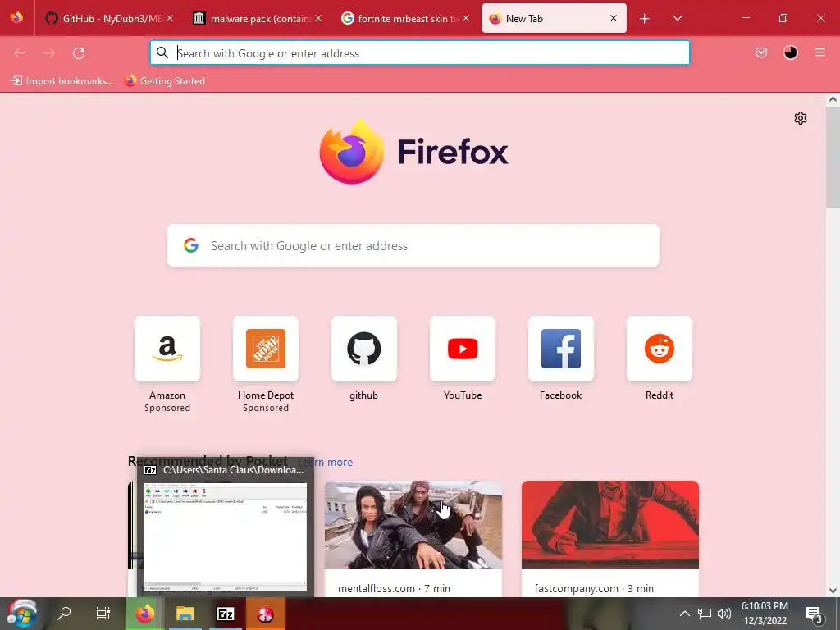Open File Explorer from the taskbar
The height and width of the screenshot is (630, 840).
(185, 614)
